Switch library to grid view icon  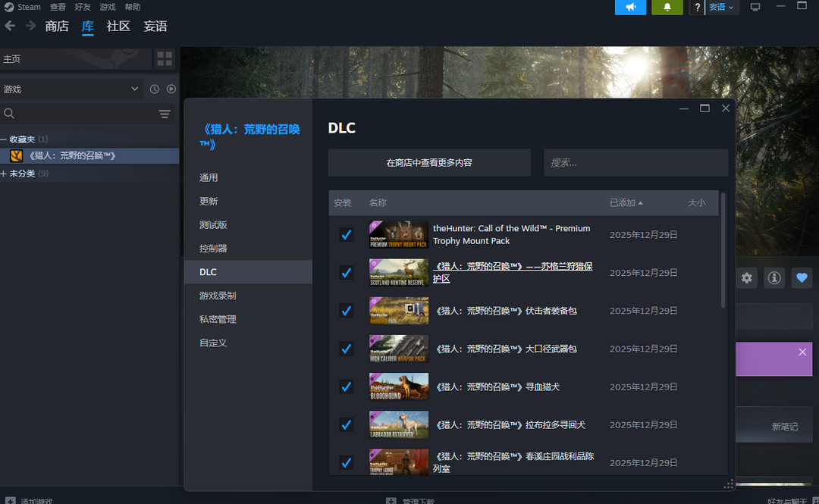(165, 59)
